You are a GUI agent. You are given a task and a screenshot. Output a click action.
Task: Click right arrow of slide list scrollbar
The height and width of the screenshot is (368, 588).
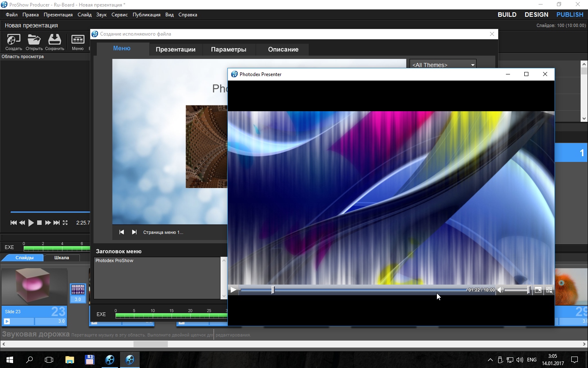[x=584, y=344]
